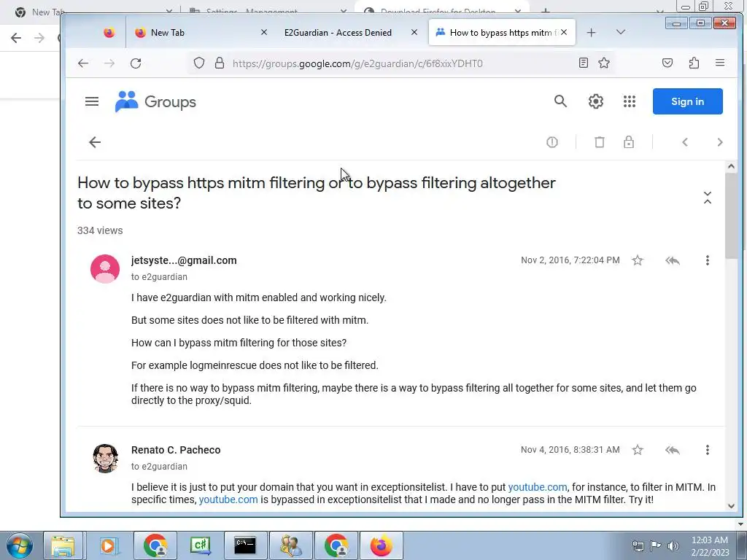Image resolution: width=747 pixels, height=560 pixels.
Task: Click the page vertical scrollbar thumb
Action: 731,216
